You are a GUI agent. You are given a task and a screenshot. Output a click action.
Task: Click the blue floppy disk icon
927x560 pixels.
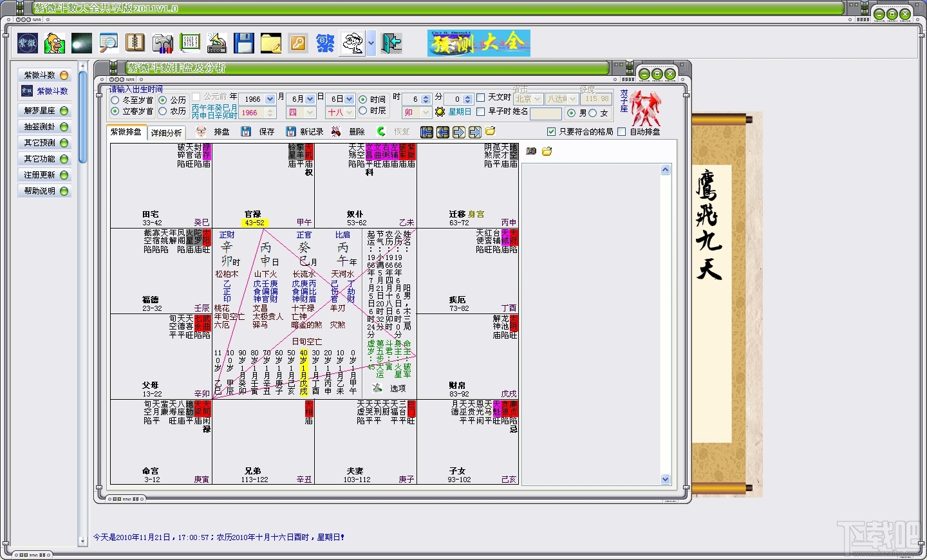pos(243,43)
